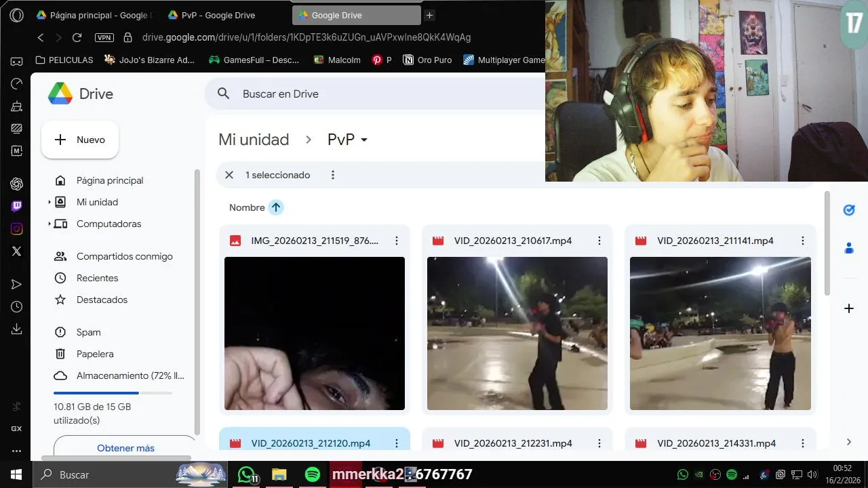
Task: Select the VID_20260213_211141.mp4 video thumbnail
Action: point(720,333)
